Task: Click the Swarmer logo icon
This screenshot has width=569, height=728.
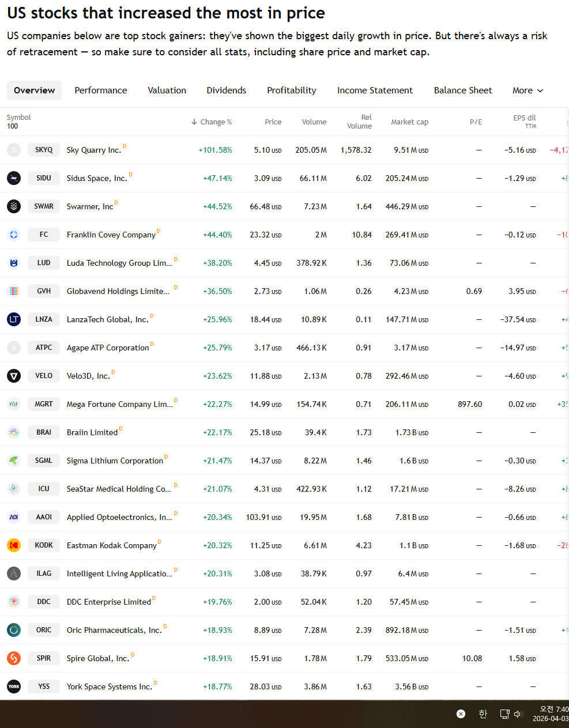Action: click(14, 206)
